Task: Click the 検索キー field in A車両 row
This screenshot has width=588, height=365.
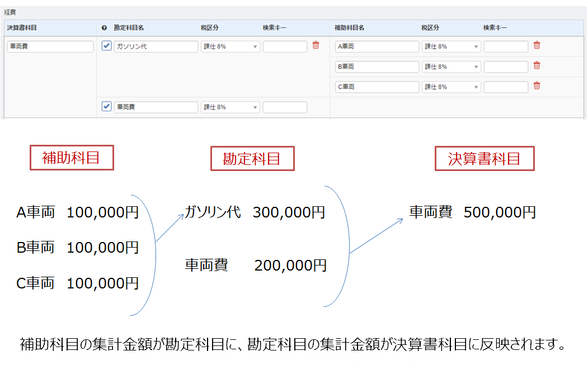Action: tap(506, 47)
